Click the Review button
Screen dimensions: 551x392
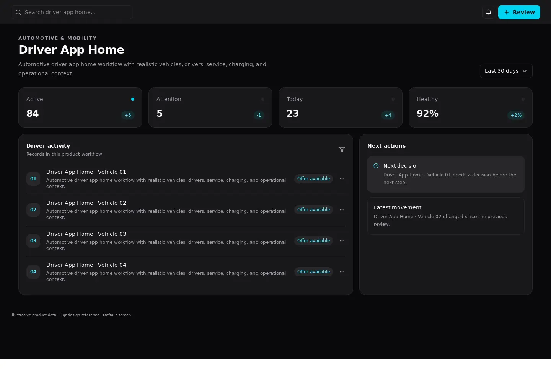click(519, 12)
